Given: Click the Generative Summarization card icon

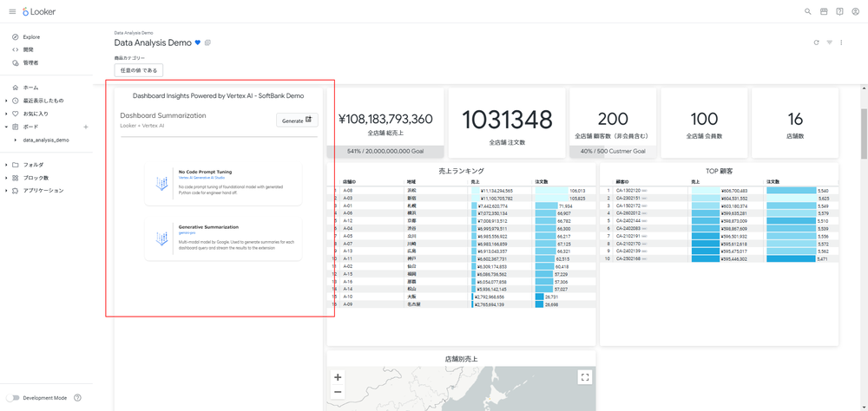Looking at the screenshot, I should click(x=161, y=238).
